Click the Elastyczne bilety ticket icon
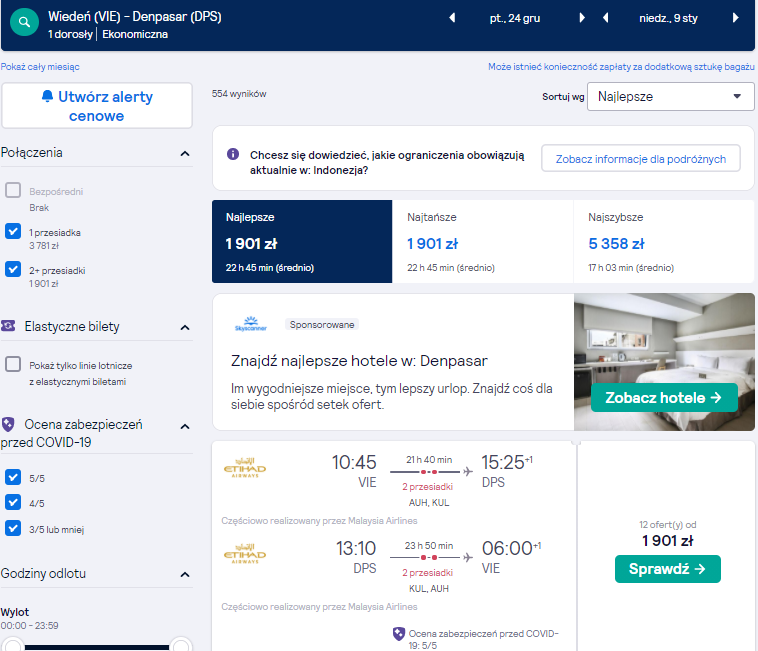Image resolution: width=758 pixels, height=651 pixels. (8, 326)
